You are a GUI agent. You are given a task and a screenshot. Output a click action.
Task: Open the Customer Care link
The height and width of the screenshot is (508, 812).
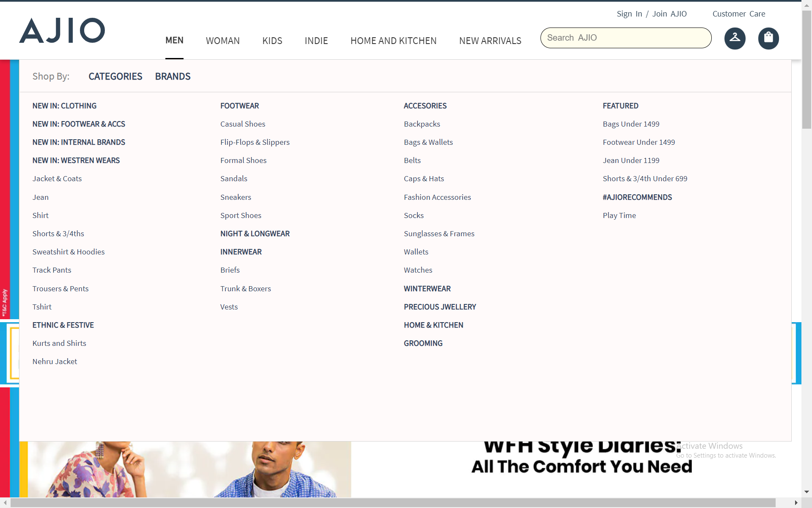click(738, 14)
